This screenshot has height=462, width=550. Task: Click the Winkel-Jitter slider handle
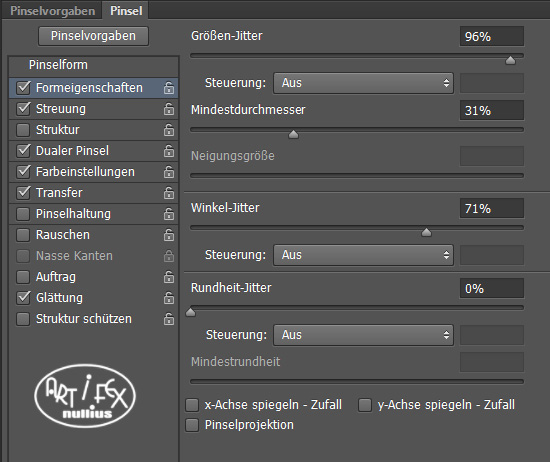(x=426, y=232)
